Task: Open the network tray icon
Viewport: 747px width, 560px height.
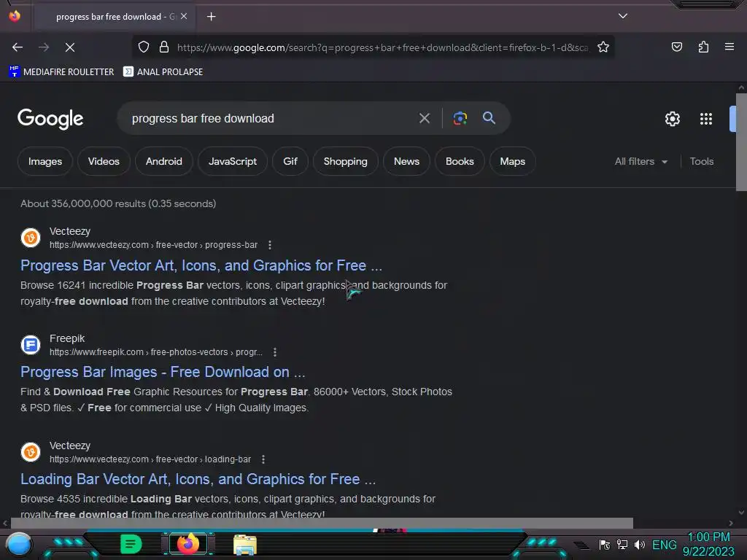Action: pyautogui.click(x=622, y=545)
